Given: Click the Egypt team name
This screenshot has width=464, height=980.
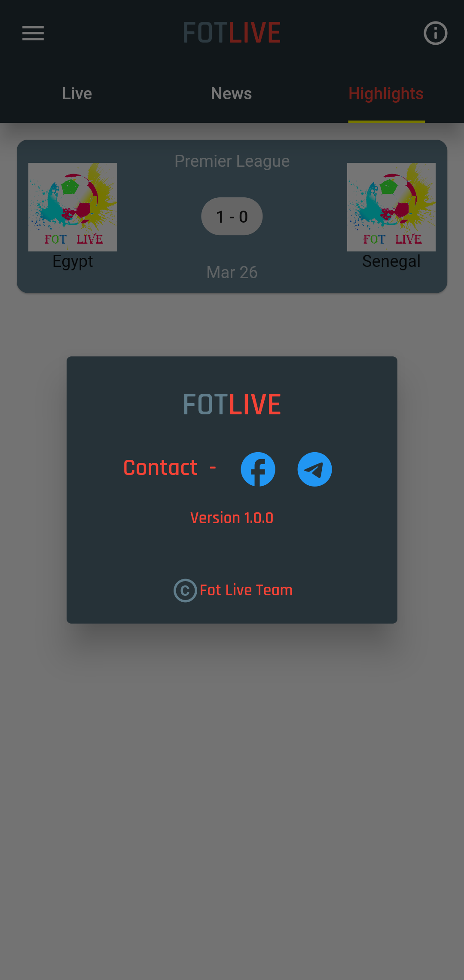Looking at the screenshot, I should pyautogui.click(x=73, y=261).
